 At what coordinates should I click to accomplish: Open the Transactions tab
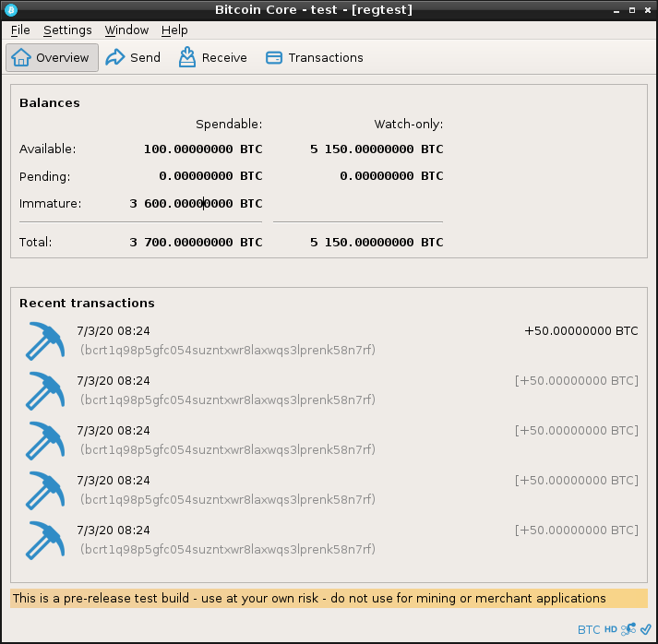[315, 57]
